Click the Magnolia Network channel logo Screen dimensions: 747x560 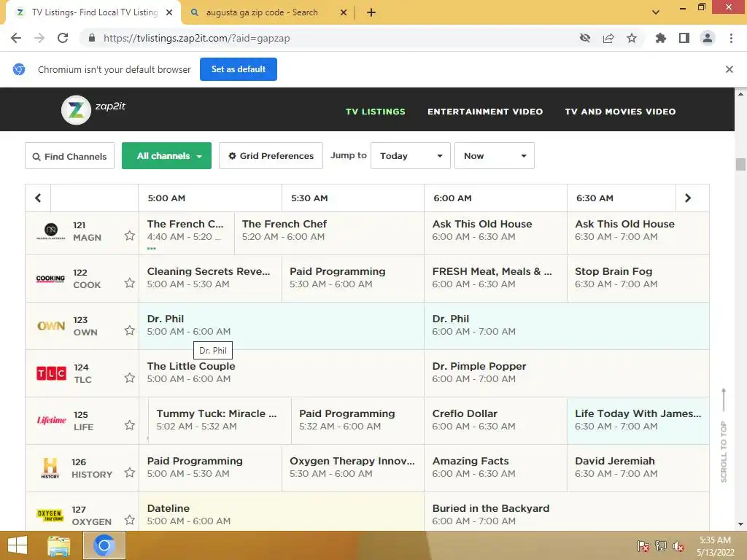(x=50, y=231)
